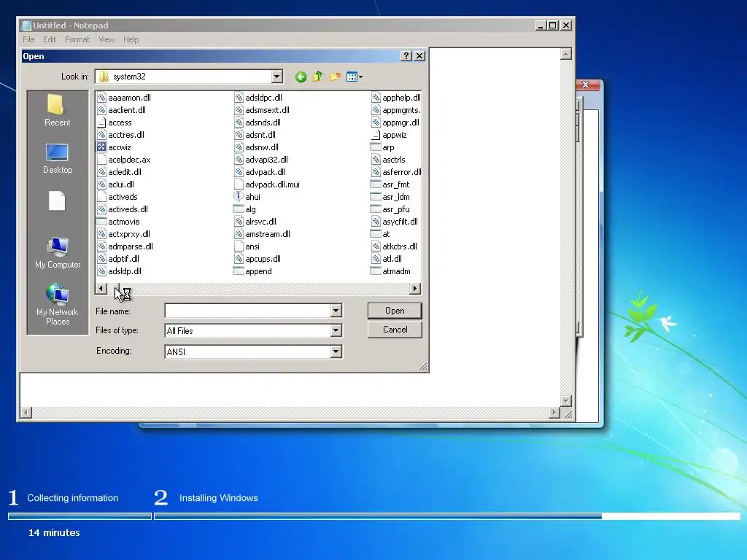747x560 pixels.
Task: Create a new folder icon
Action: tap(335, 77)
